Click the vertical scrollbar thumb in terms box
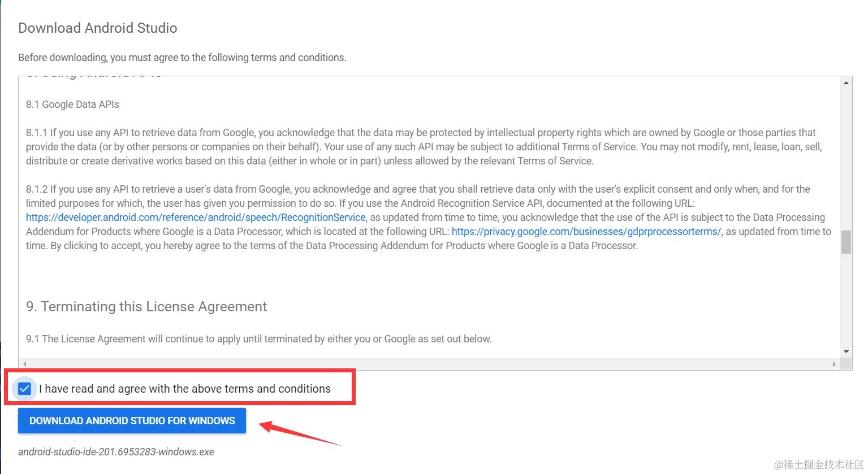The height and width of the screenshot is (474, 868). [x=846, y=242]
